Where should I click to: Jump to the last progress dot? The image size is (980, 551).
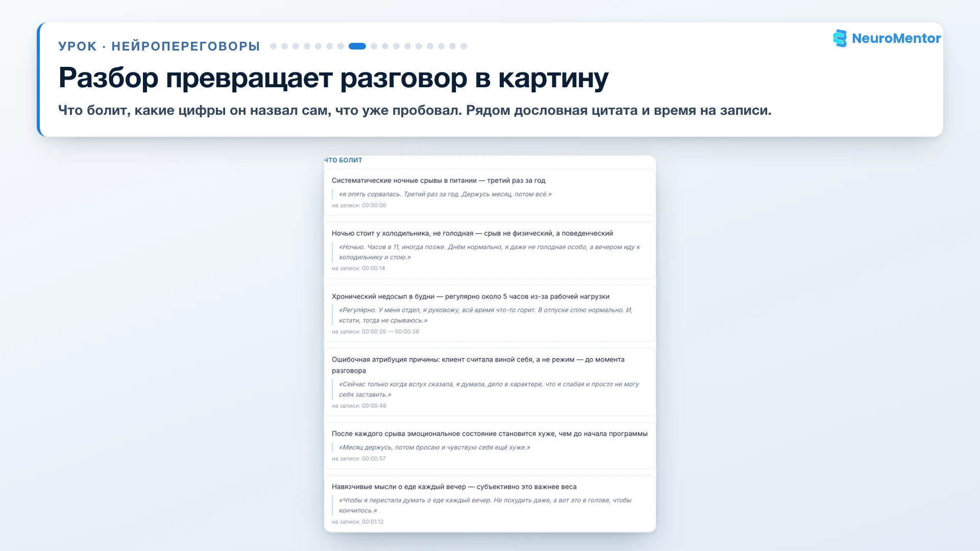(463, 46)
